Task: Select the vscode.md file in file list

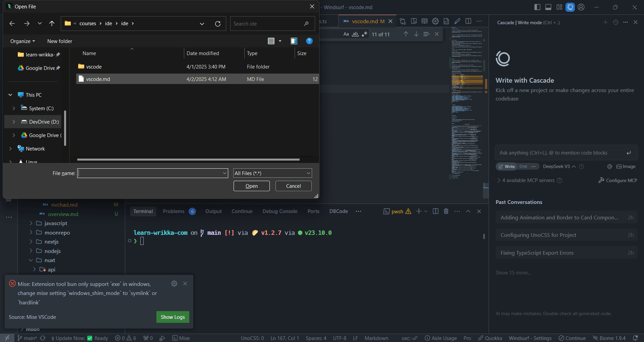Action: pos(197,79)
